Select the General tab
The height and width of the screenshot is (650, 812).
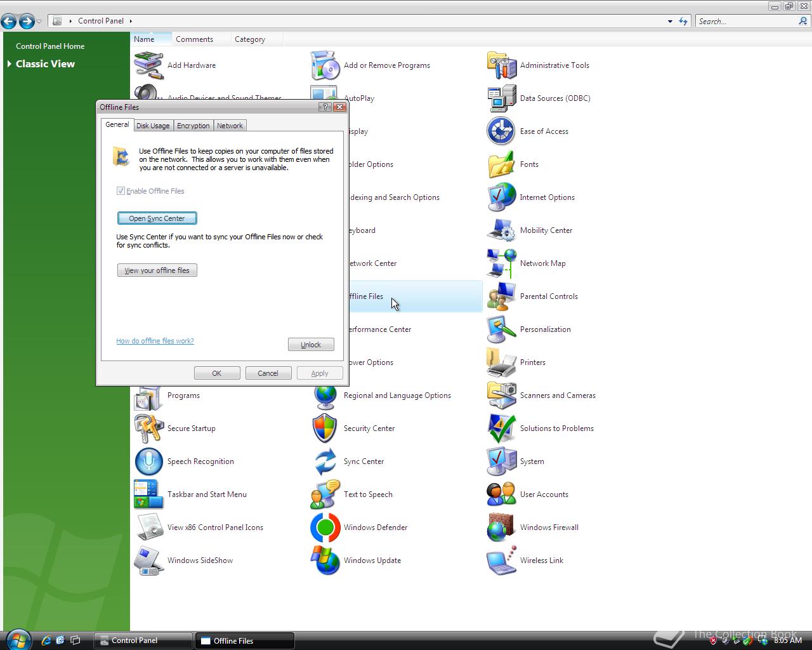(117, 124)
